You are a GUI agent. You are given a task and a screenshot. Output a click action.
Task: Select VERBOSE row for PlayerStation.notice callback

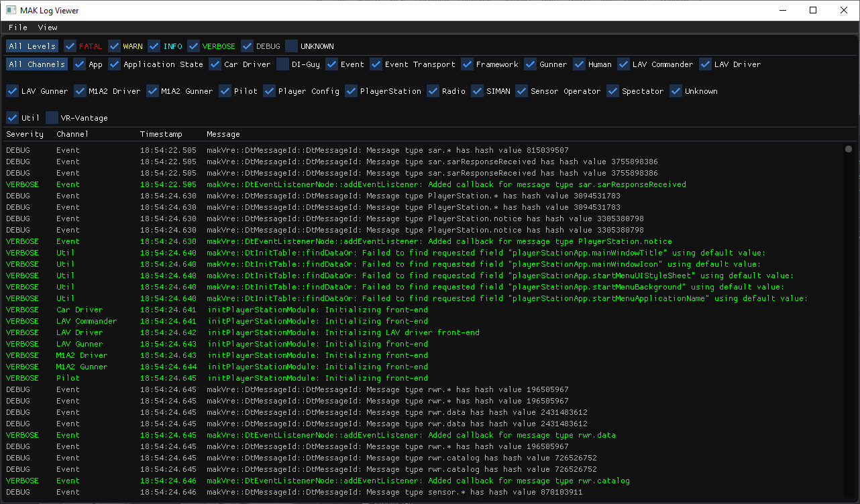pyautogui.click(x=423, y=241)
